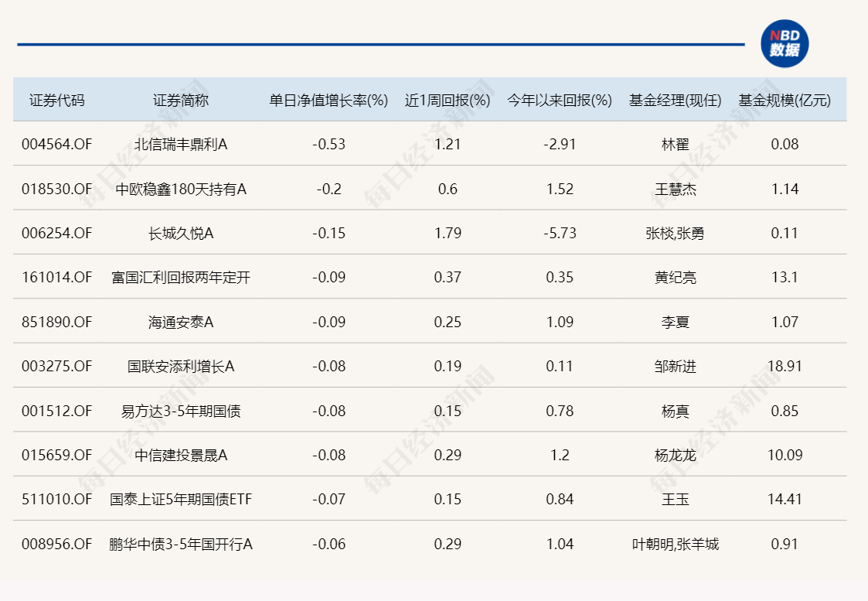Select fund name 国泰上证5年期国债ETF
Screen dimensions: 868x601
[x=181, y=499]
